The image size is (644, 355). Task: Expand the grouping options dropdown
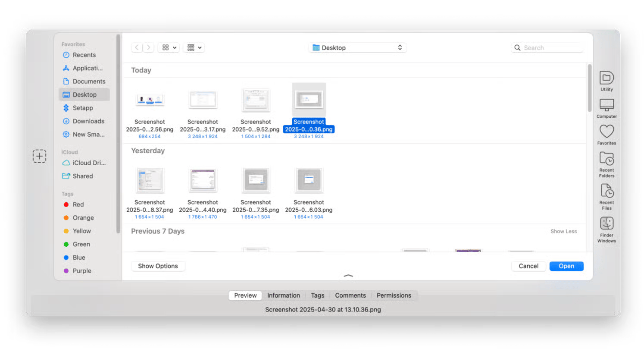pos(194,47)
